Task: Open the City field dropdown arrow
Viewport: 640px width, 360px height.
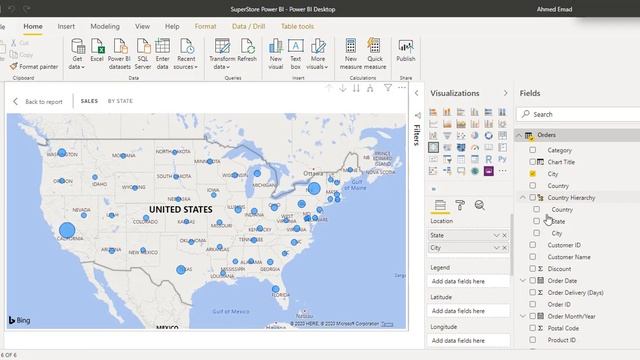Action: pos(496,248)
